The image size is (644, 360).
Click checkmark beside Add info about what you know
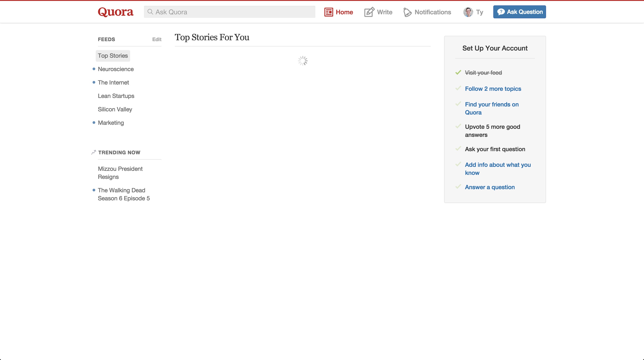[x=458, y=164]
